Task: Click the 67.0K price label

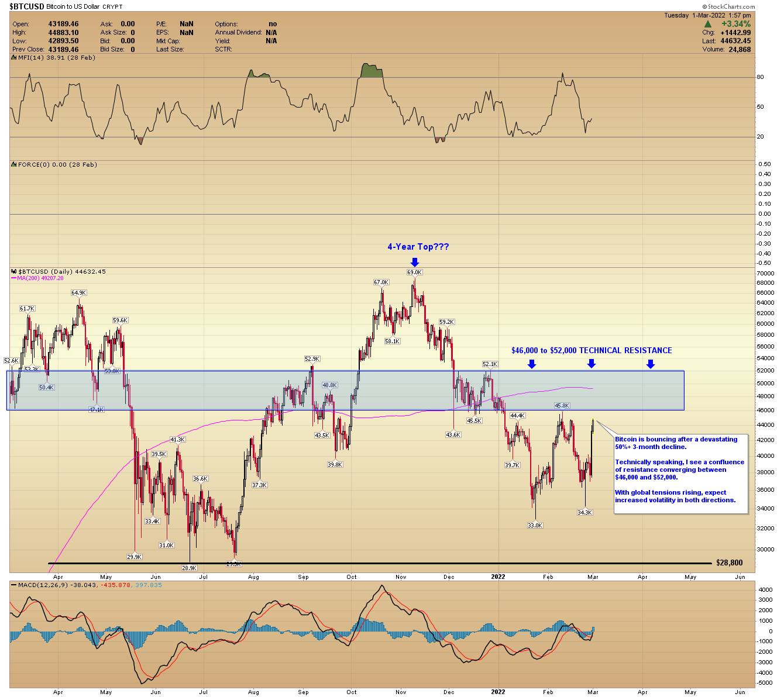Action: coord(381,282)
